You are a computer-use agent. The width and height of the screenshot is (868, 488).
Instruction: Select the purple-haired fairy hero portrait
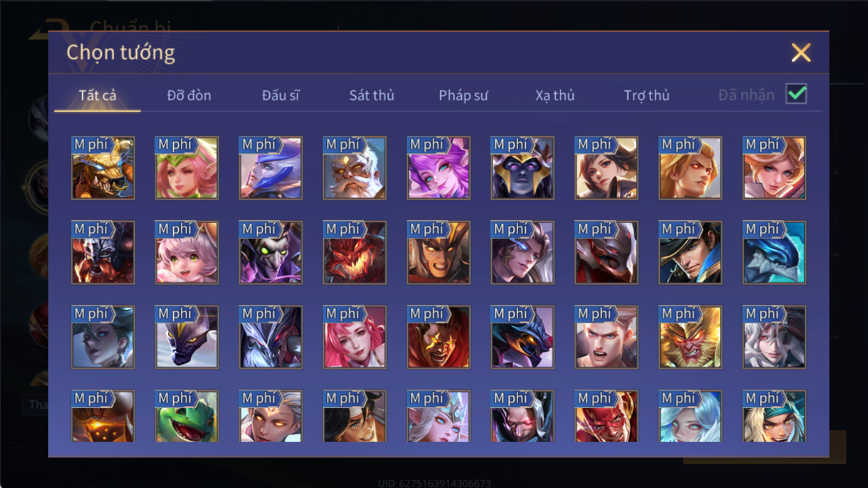439,168
